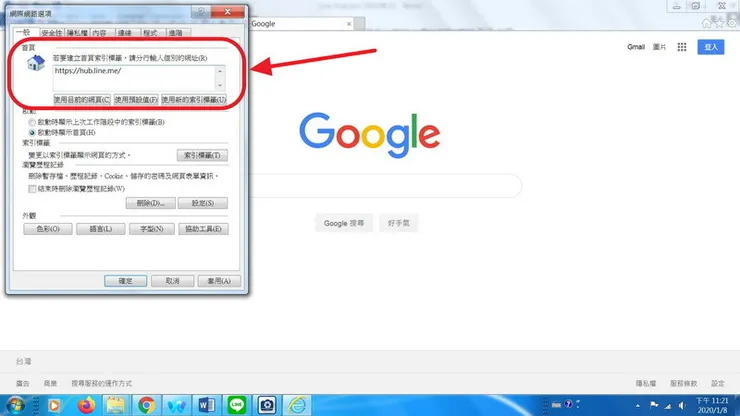The image size is (740, 416).
Task: Click 套用 apply button
Action: (219, 281)
